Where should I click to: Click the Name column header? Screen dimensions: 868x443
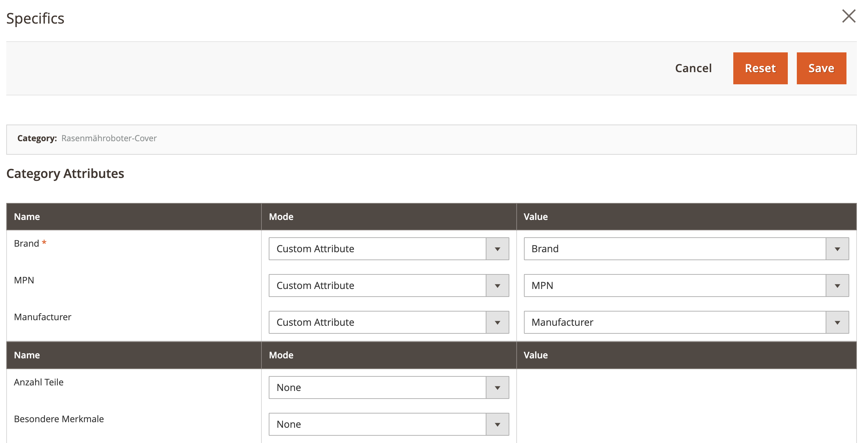28,216
